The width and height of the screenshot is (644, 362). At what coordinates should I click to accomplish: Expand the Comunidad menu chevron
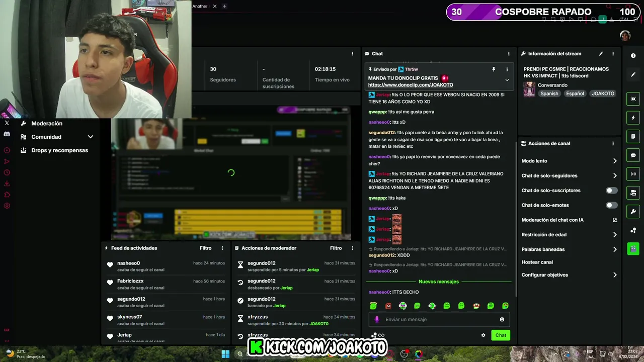coord(91,137)
